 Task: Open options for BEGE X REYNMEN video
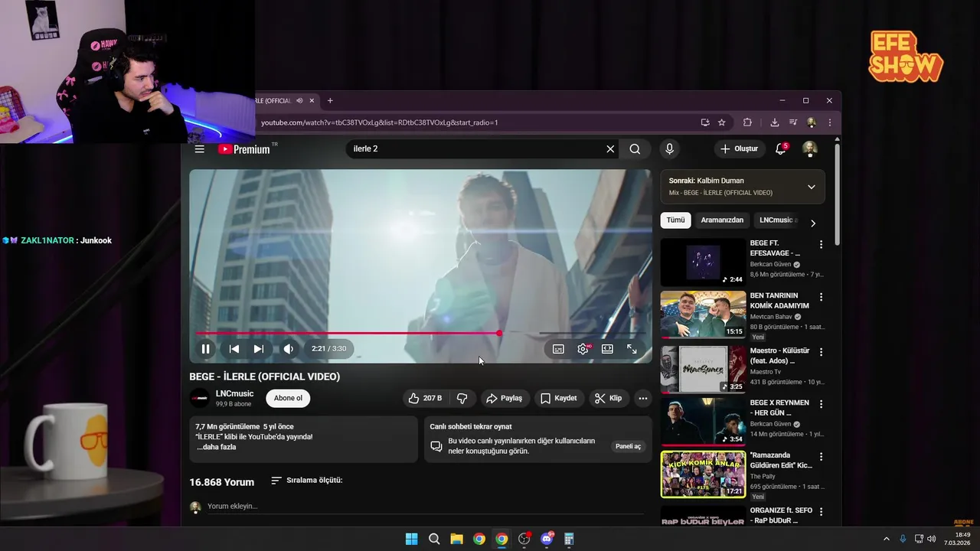pyautogui.click(x=821, y=404)
